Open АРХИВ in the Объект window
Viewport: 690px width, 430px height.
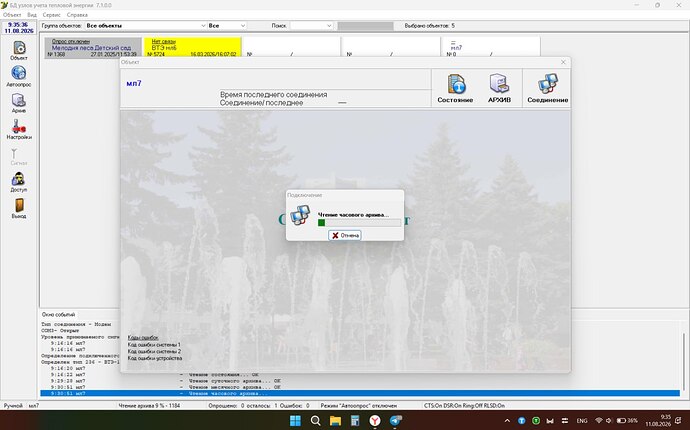[x=499, y=88]
